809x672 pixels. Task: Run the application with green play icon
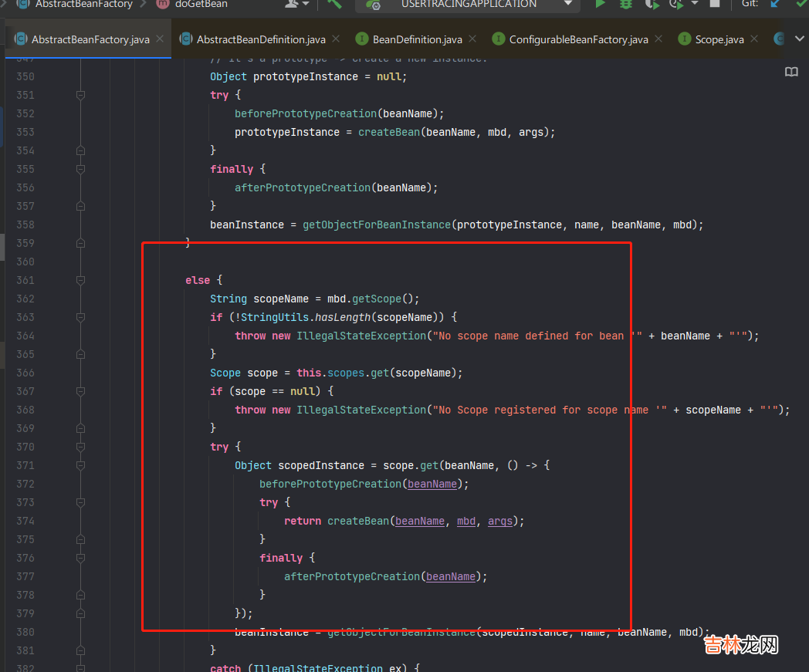pos(600,4)
